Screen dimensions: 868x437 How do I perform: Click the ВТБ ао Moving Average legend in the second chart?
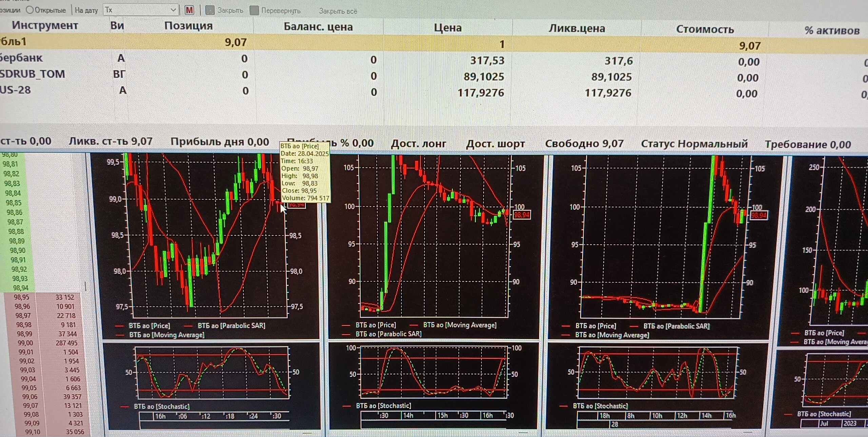(459, 325)
